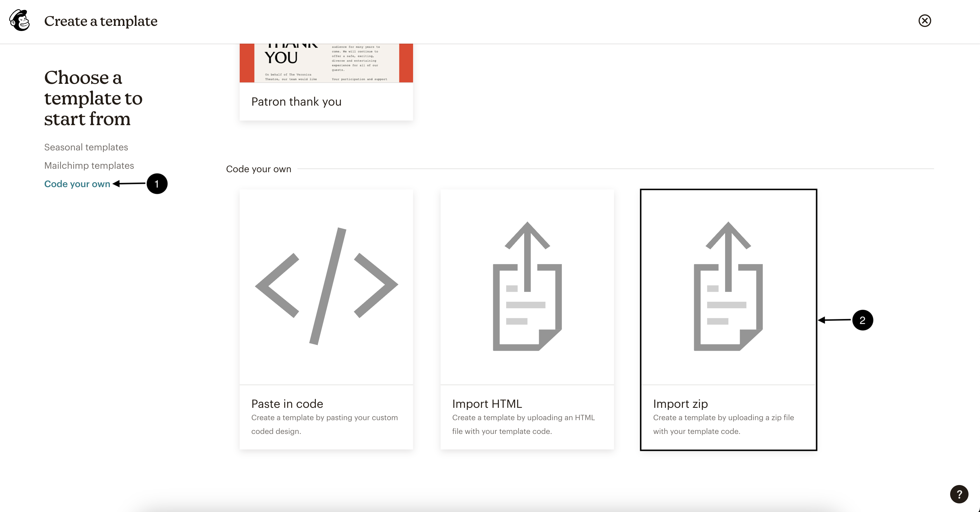Viewport: 980px width, 512px height.
Task: Close the Create a template dialog
Action: [925, 21]
